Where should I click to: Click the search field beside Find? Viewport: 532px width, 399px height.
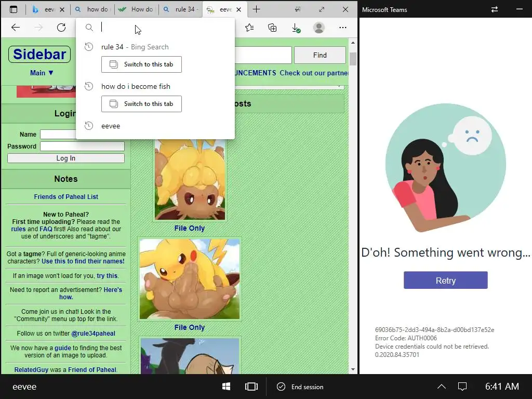(x=263, y=55)
